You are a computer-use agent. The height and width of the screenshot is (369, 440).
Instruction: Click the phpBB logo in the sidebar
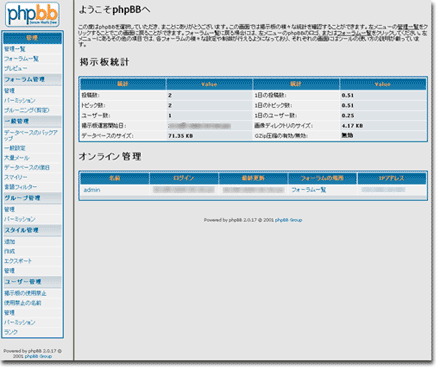[x=32, y=15]
